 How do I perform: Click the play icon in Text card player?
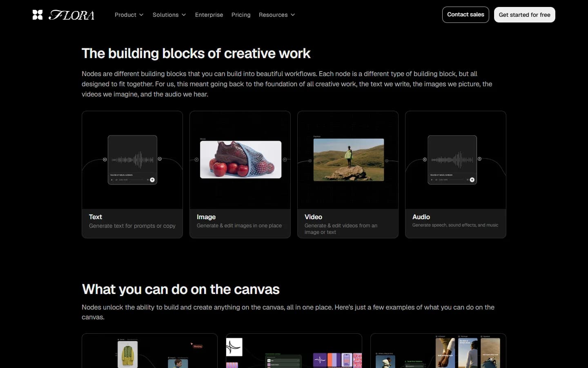[x=112, y=180]
